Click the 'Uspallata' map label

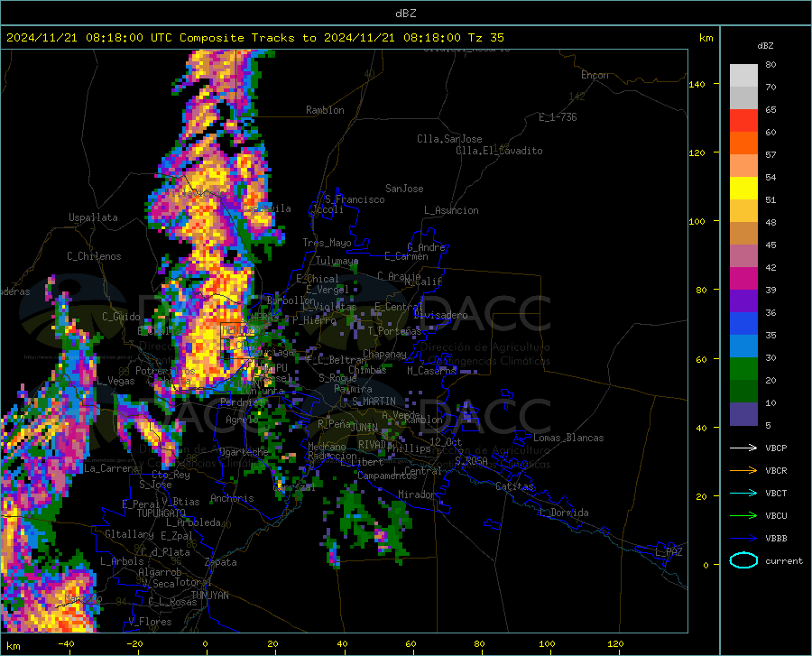pos(93,217)
